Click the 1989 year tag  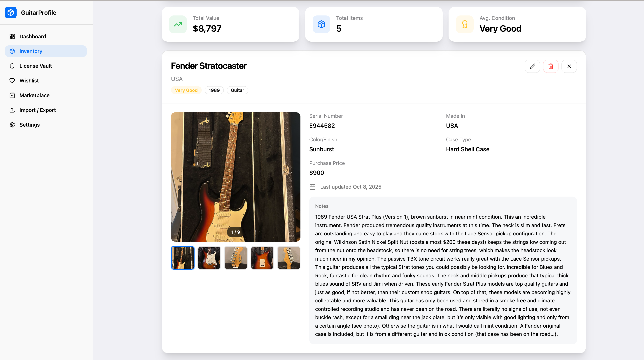click(214, 90)
